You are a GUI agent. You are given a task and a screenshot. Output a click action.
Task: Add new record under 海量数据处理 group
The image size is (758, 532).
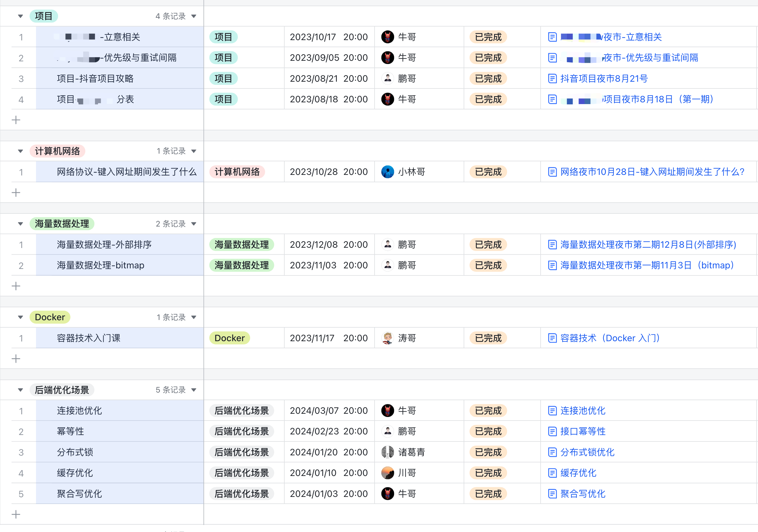pos(16,286)
